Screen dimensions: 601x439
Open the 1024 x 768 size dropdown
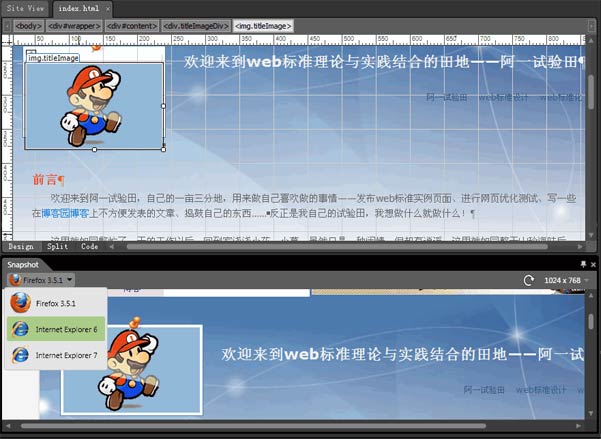click(567, 280)
